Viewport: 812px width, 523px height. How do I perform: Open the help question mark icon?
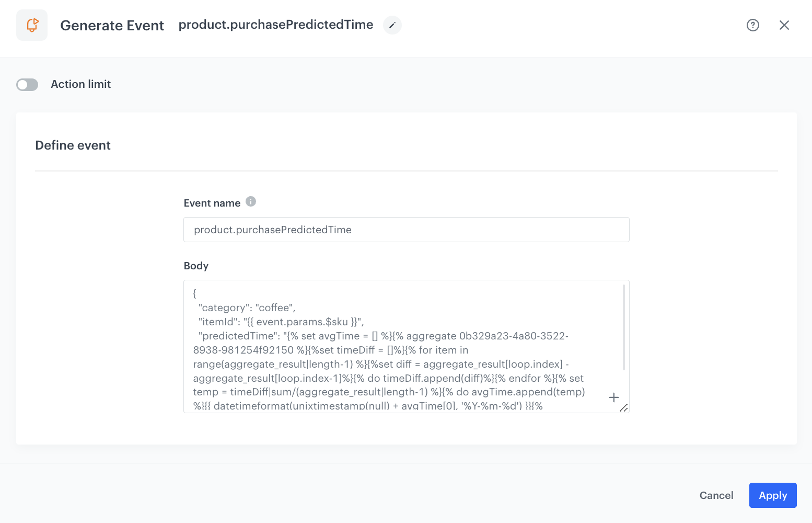[752, 25]
